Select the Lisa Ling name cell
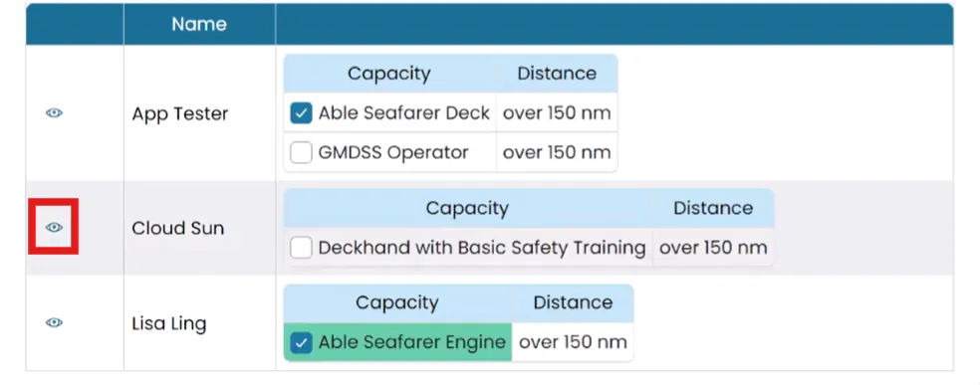980x385 pixels. (168, 324)
